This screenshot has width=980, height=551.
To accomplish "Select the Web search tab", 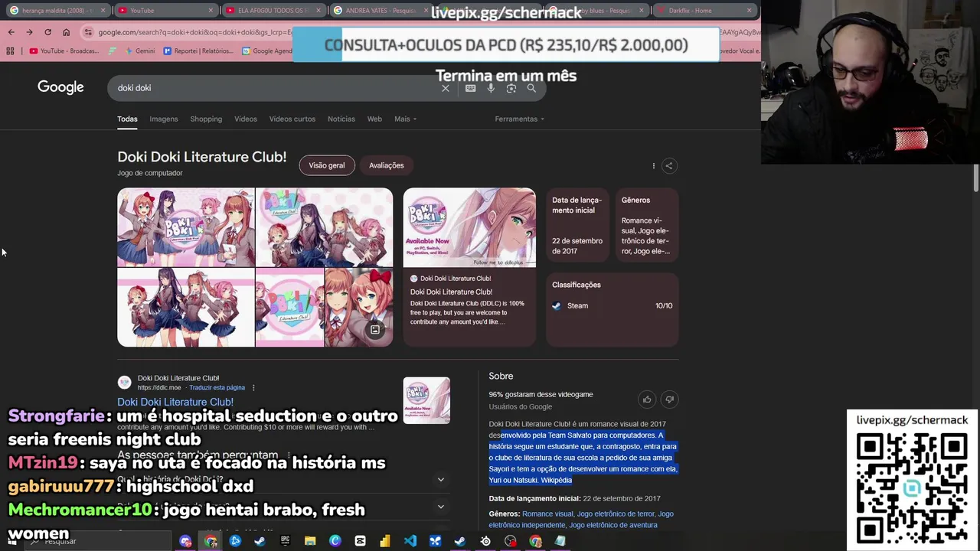I will coord(374,119).
